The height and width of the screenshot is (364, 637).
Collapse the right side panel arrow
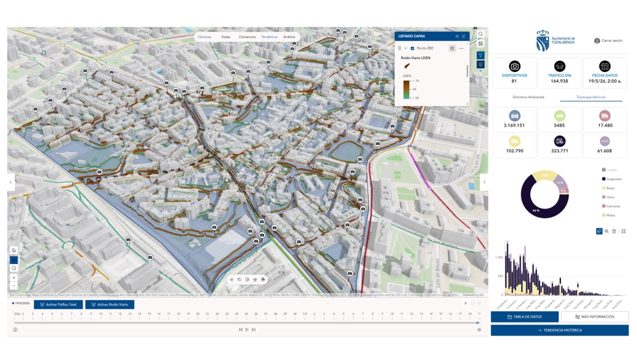pyautogui.click(x=484, y=182)
